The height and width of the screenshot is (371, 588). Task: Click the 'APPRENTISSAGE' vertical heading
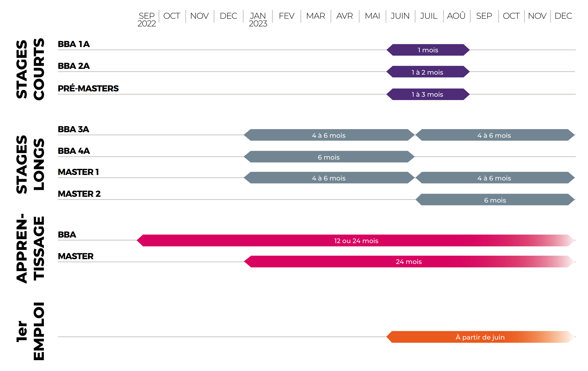(30, 248)
